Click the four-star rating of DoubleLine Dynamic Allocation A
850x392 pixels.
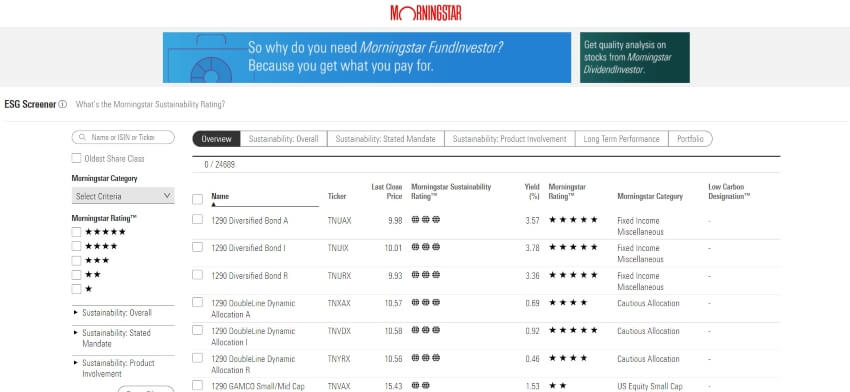pos(568,303)
